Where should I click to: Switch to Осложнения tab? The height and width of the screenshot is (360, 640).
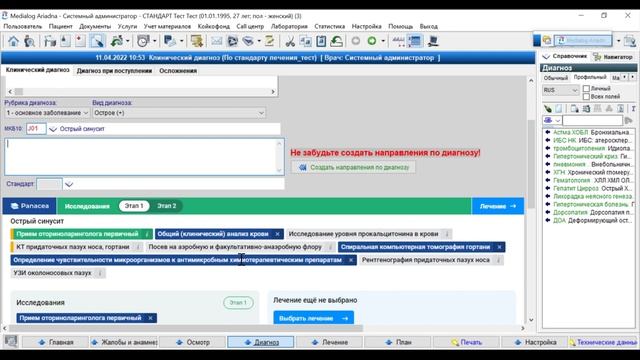[178, 71]
